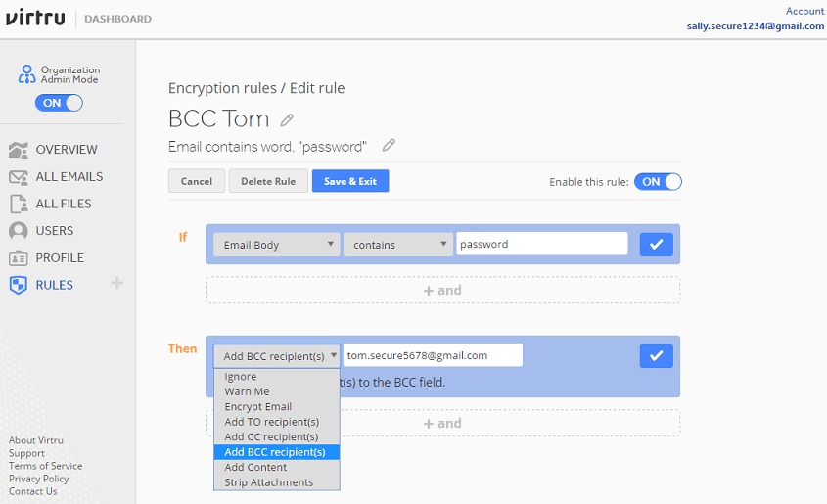This screenshot has width=827, height=504.
Task: Edit the rule name with pencil icon
Action: 287,120
